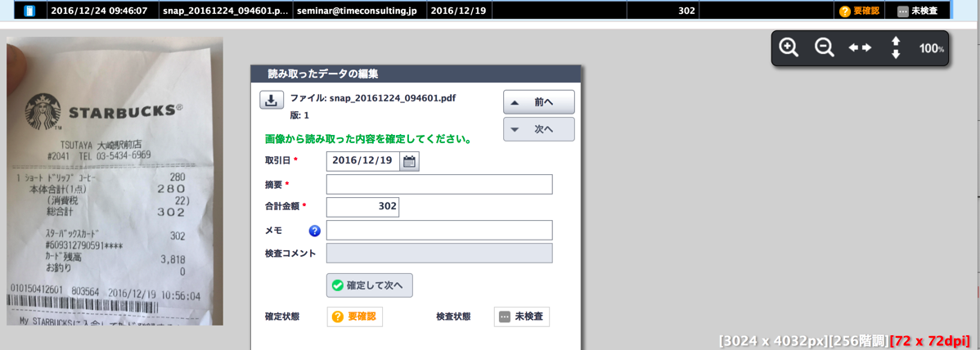The height and width of the screenshot is (350, 980).
Task: Click the 合計金額 field showing 302
Action: tap(362, 208)
